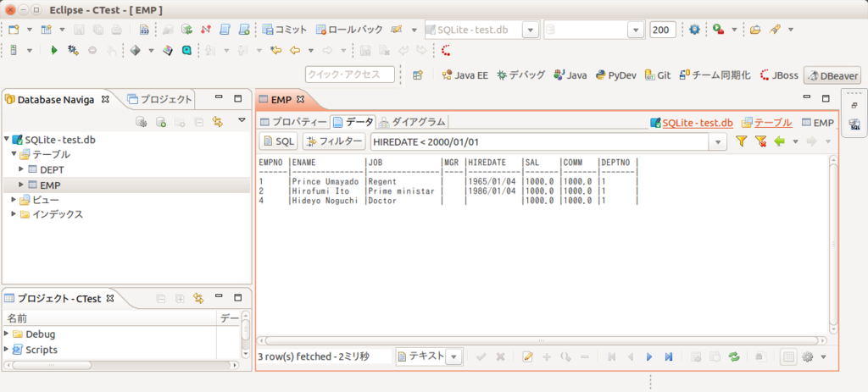This screenshot has height=392, width=868.
Task: Click the Open Perspective icon
Action: coord(418,75)
